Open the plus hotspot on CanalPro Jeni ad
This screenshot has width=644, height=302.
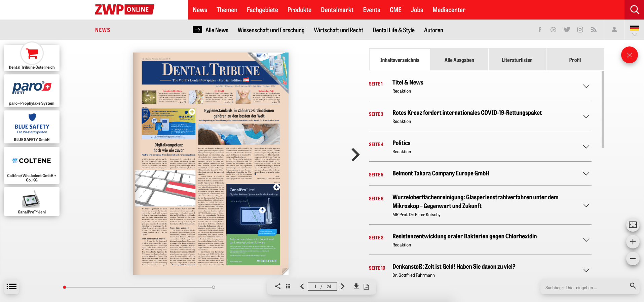pos(276,187)
